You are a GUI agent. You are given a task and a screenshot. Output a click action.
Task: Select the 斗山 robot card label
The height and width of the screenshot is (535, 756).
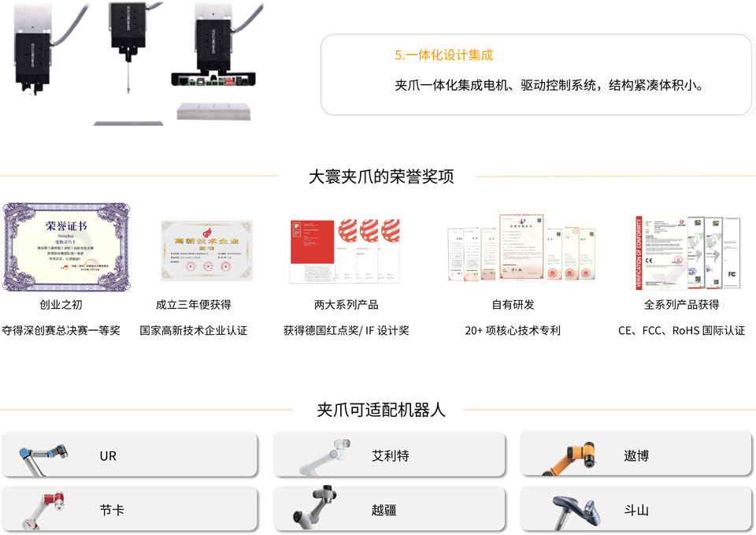(x=636, y=510)
